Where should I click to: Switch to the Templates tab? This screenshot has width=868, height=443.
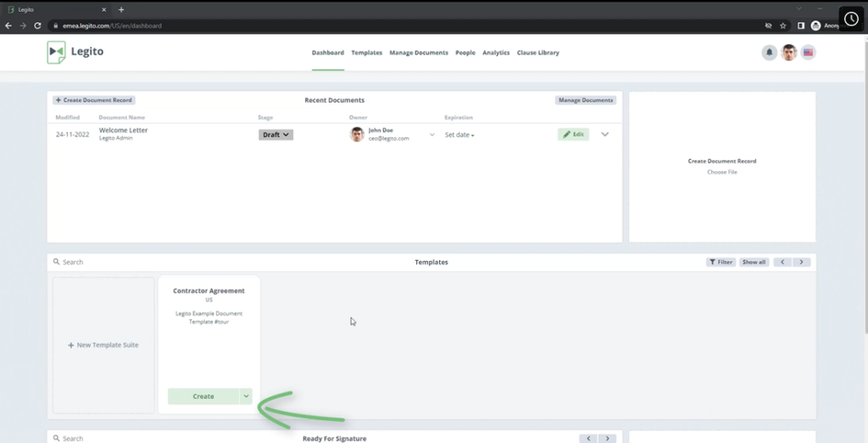click(366, 53)
